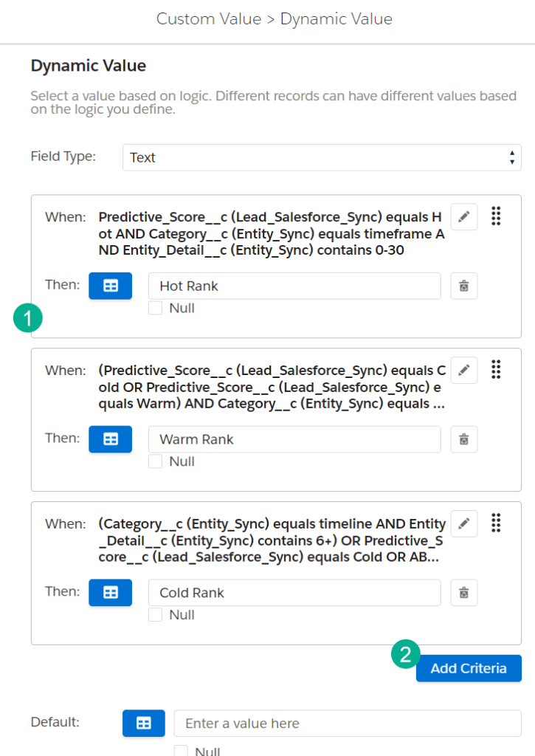Click the Add Criteria button
This screenshot has height=756, width=535.
click(469, 668)
